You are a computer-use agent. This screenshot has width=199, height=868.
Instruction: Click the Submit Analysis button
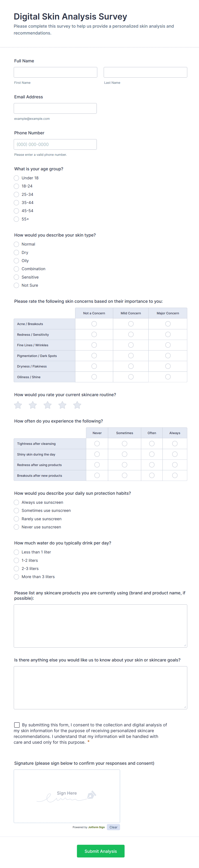tap(101, 851)
